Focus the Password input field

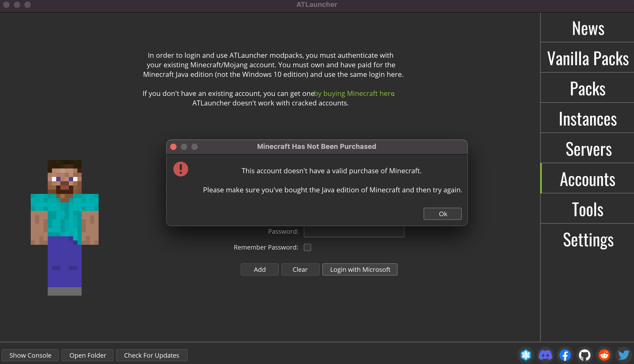coord(354,232)
